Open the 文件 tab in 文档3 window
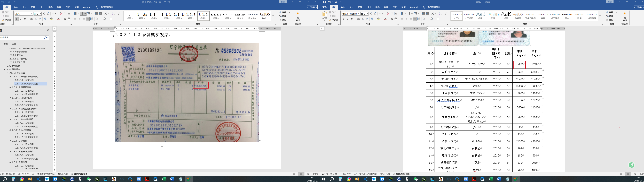The width and height of the screenshot is (644, 182). coord(325,7)
